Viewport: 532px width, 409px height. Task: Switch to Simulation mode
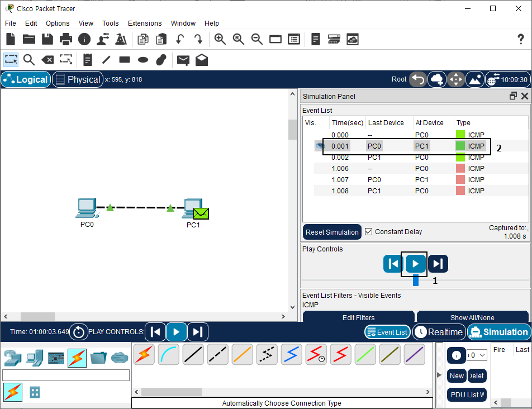point(499,332)
